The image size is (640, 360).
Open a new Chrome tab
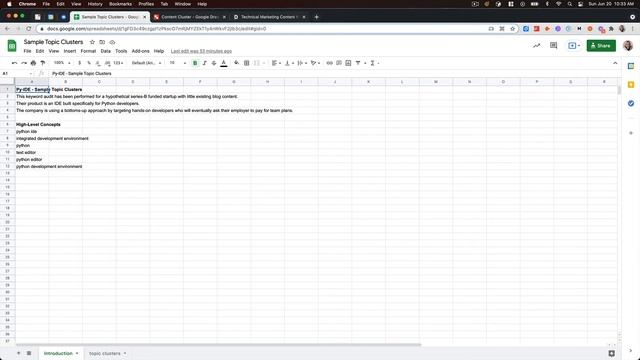coord(316,17)
